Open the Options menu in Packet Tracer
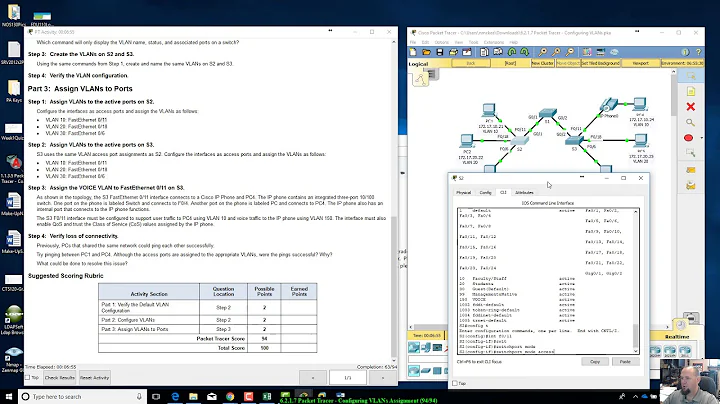 click(x=442, y=42)
